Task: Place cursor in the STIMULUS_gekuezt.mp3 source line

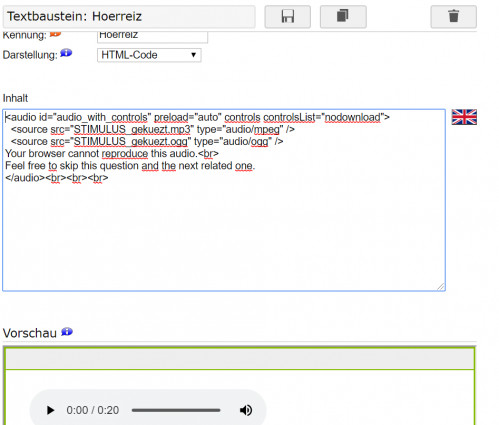Action: click(x=153, y=129)
